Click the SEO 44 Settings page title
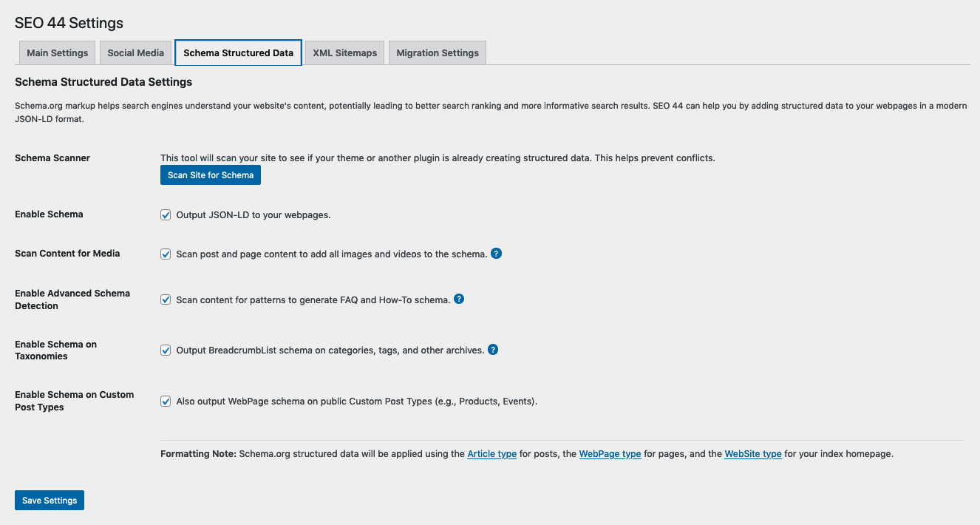Screen dimensions: 980x525 pyautogui.click(x=69, y=23)
